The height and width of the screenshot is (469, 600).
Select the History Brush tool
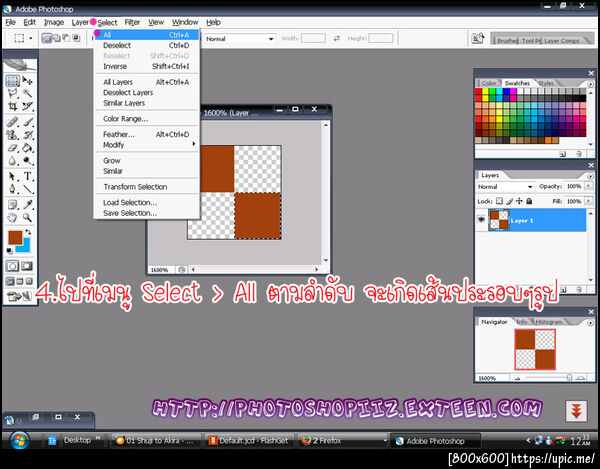click(27, 135)
